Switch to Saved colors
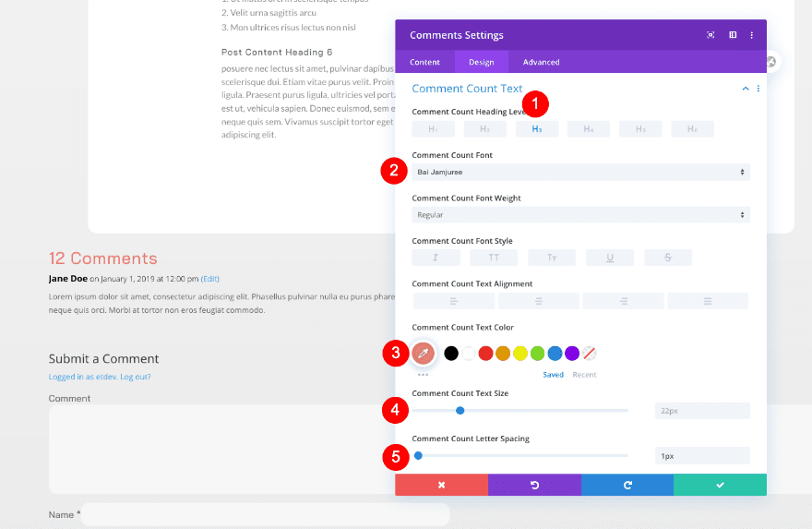The height and width of the screenshot is (529, 812). (553, 375)
